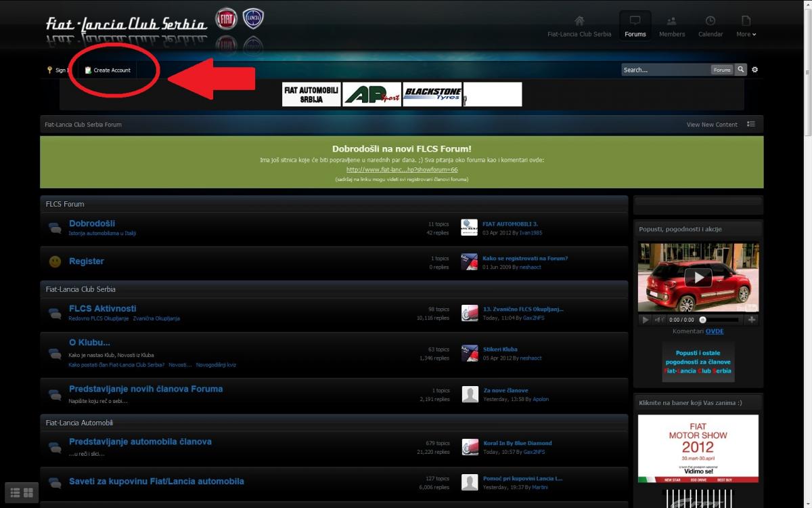Open 13. Zvanično FLCS Okupljanje topic
This screenshot has height=508, width=812.
(x=523, y=309)
